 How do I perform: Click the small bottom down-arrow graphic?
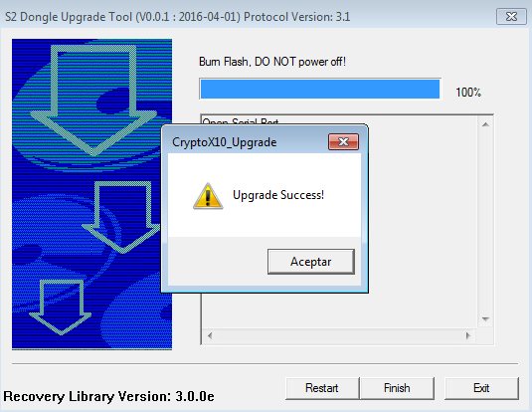pos(61,307)
